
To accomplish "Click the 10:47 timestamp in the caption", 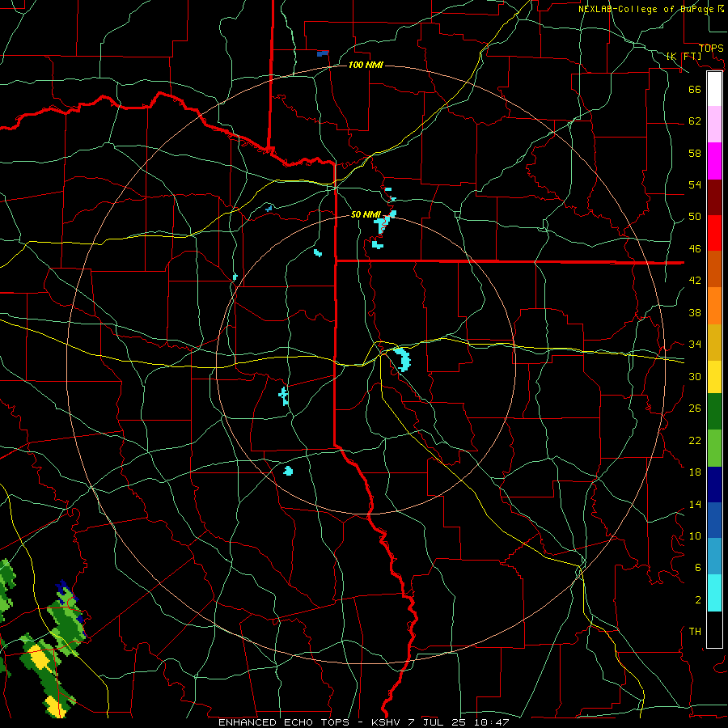I will pyautogui.click(x=492, y=722).
